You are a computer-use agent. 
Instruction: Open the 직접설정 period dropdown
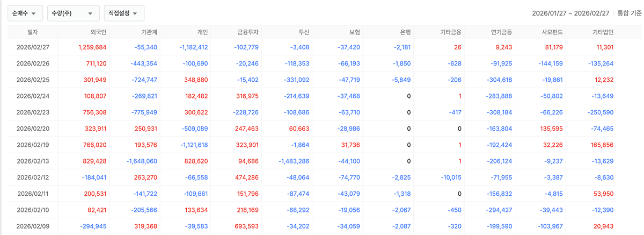123,13
